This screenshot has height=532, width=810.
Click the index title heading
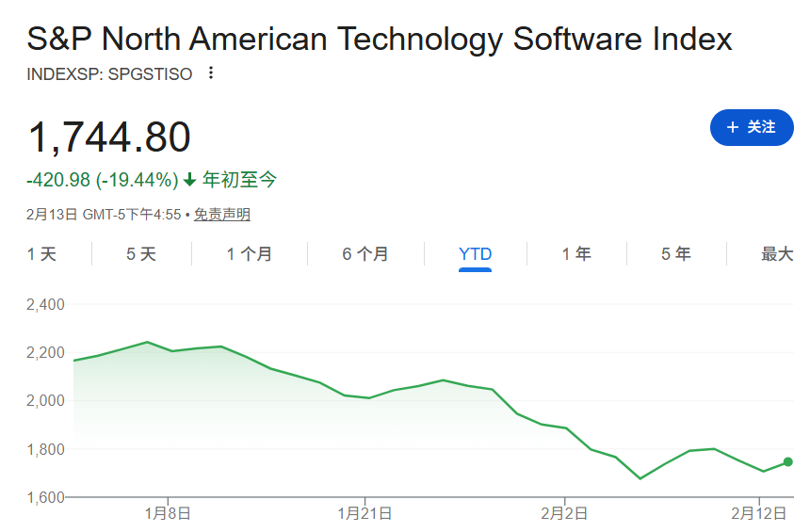(379, 40)
